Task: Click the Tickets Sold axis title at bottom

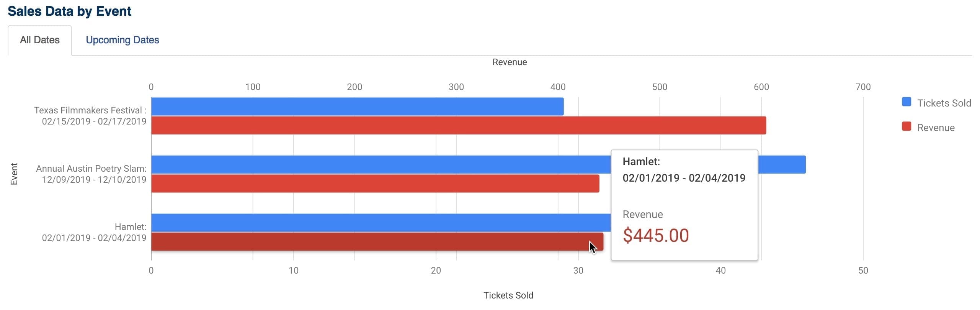Action: point(508,295)
